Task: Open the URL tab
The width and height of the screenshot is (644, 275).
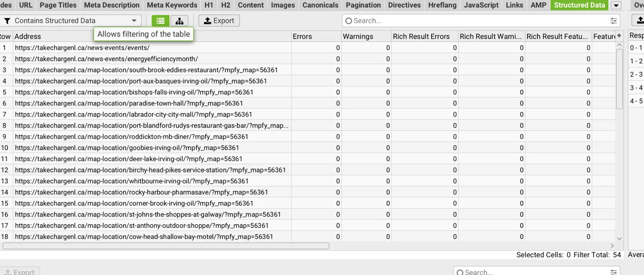Action: 26,5
